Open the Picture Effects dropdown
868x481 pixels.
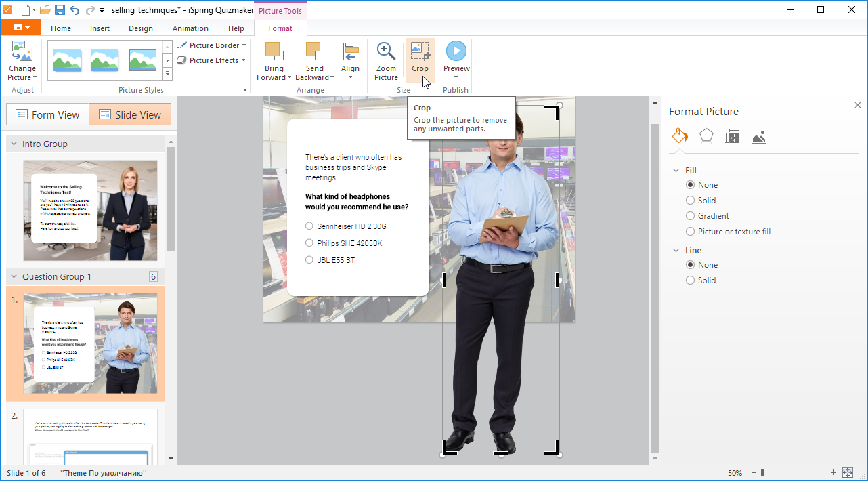[x=211, y=60]
